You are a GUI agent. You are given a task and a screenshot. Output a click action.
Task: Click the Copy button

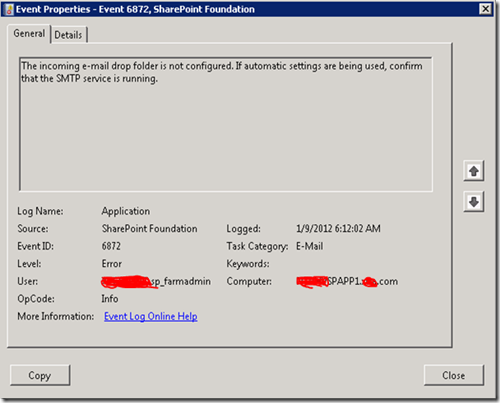pos(40,375)
